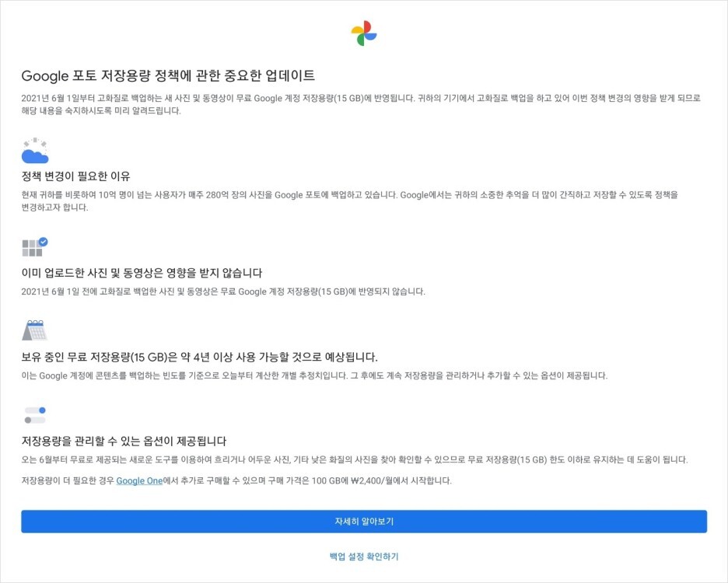Click the Google Photos pinwheel logo

click(x=364, y=33)
